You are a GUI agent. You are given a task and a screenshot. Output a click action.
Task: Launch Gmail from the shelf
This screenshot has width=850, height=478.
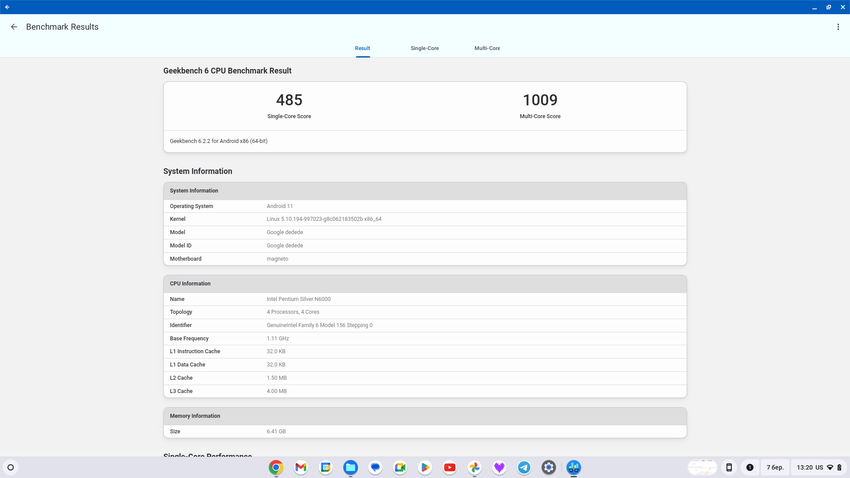click(x=301, y=467)
